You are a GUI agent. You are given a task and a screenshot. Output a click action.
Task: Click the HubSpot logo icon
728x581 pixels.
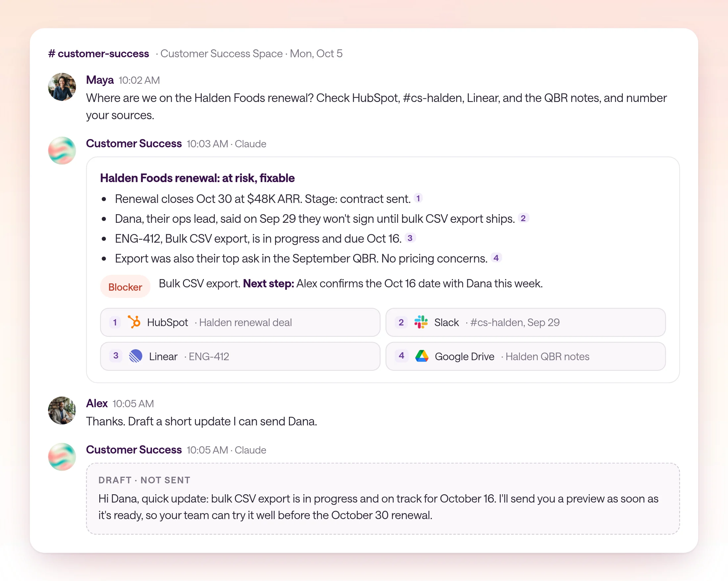[134, 322]
